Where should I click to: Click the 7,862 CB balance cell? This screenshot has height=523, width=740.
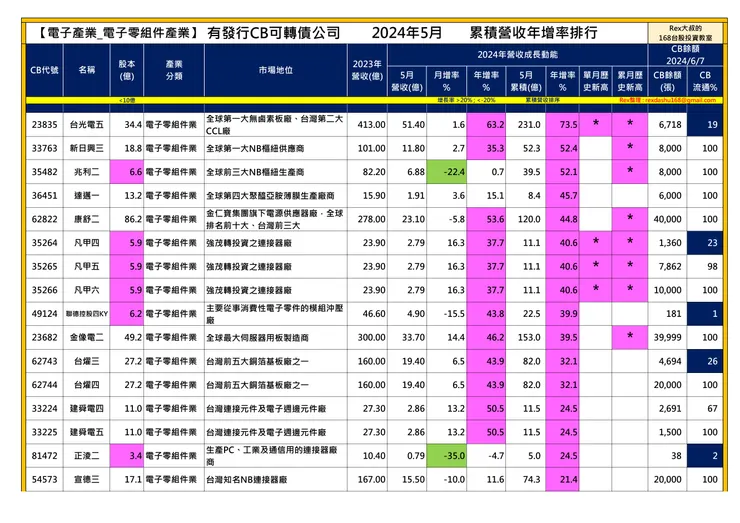coord(667,266)
